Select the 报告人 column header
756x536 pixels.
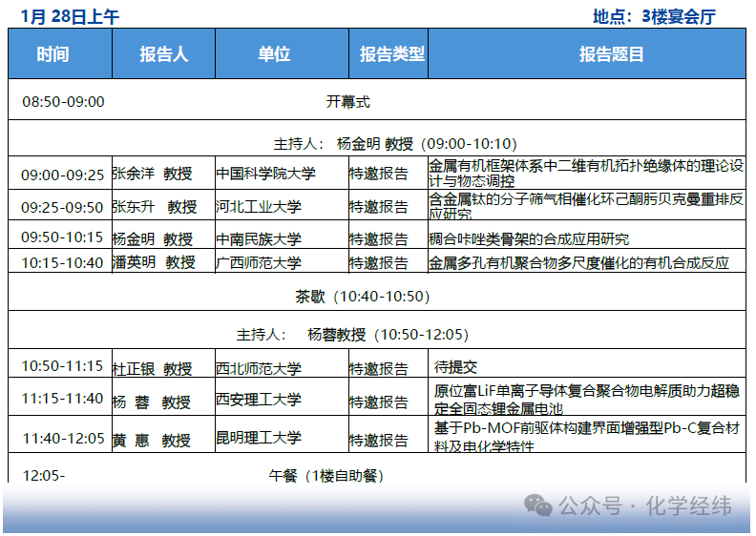point(163,54)
